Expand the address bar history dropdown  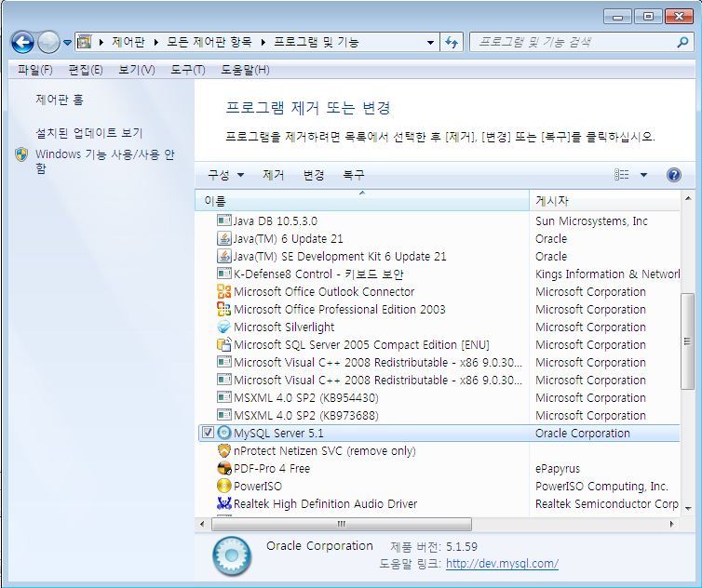coord(430,43)
